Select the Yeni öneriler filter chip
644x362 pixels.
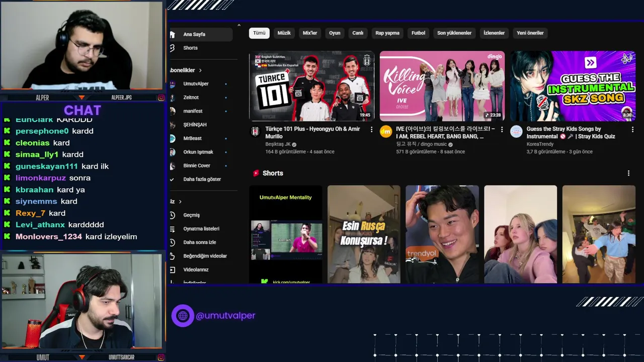point(530,33)
